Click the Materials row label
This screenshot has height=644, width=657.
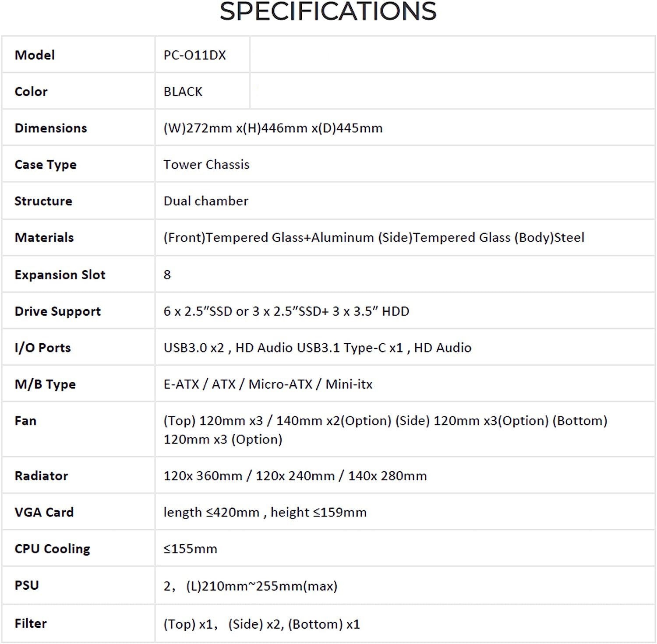44,237
